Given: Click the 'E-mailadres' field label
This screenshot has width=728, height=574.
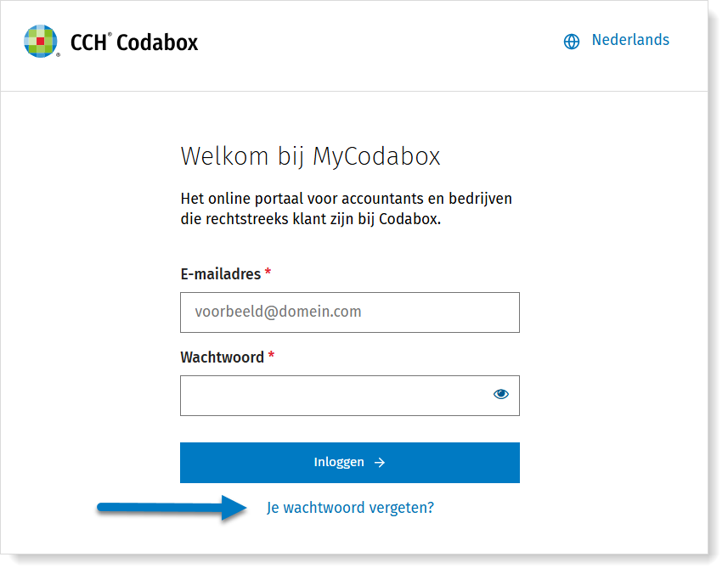Looking at the screenshot, I should (x=221, y=274).
